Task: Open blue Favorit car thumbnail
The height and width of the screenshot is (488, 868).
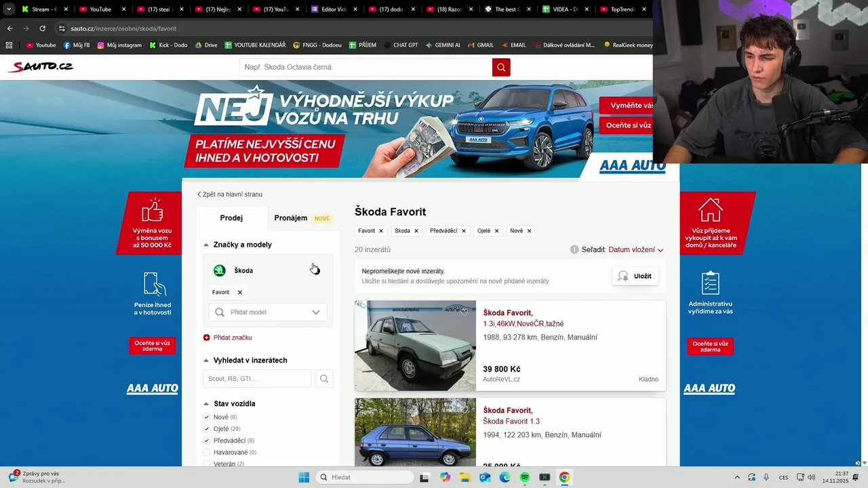Action: (415, 432)
